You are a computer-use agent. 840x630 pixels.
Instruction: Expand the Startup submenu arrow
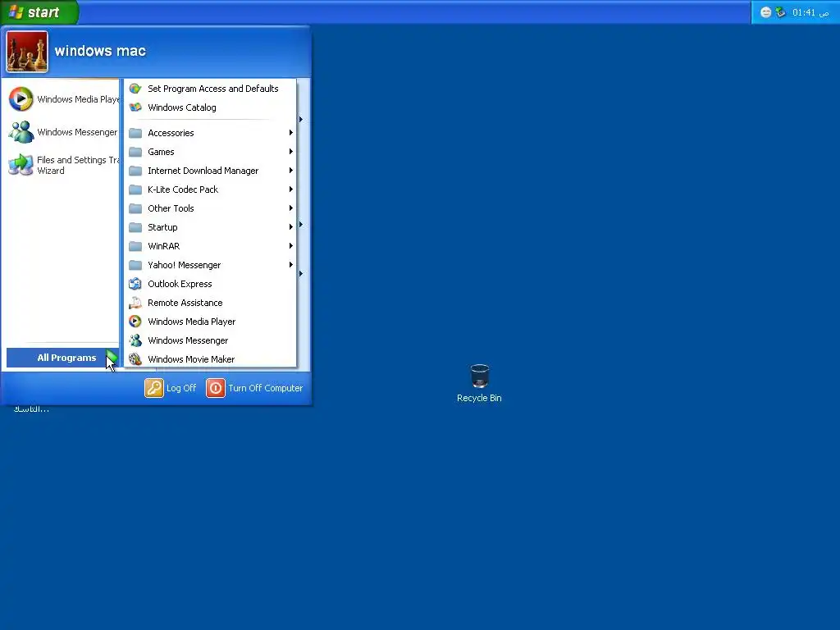(291, 227)
